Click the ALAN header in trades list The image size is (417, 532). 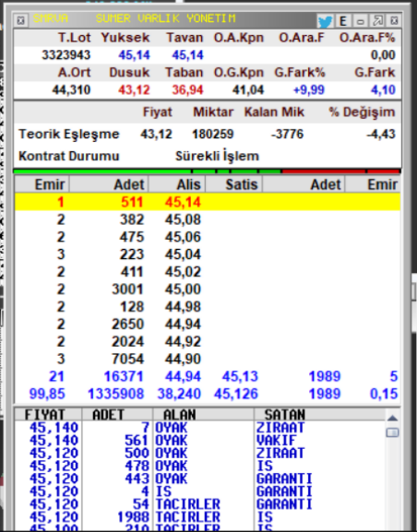point(180,415)
